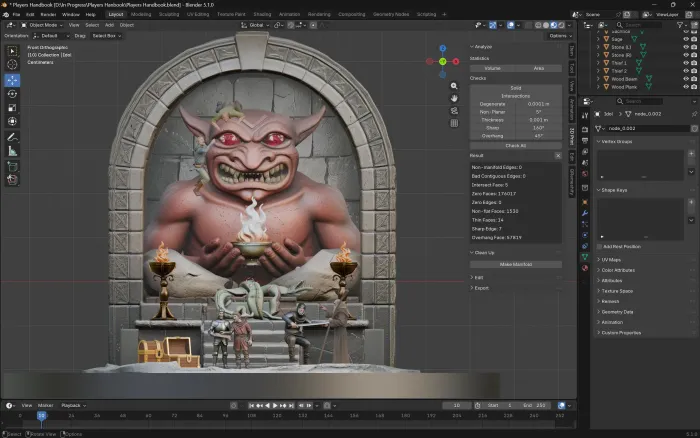Open the Object Mode dropdown
The image size is (700, 438).
(x=42, y=25)
